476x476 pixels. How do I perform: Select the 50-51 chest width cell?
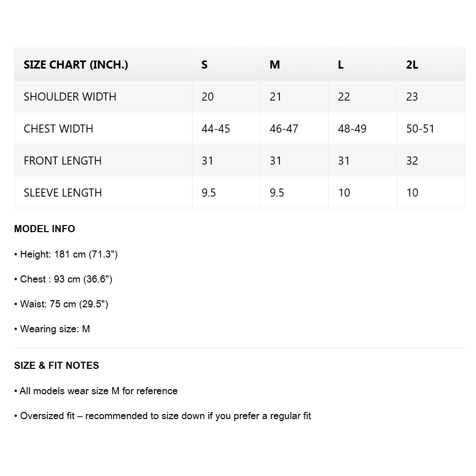(x=421, y=129)
